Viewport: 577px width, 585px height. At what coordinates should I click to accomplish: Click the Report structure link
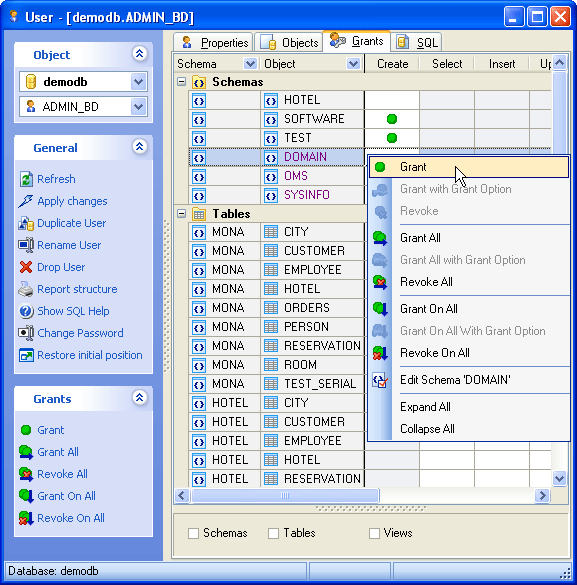(x=77, y=289)
